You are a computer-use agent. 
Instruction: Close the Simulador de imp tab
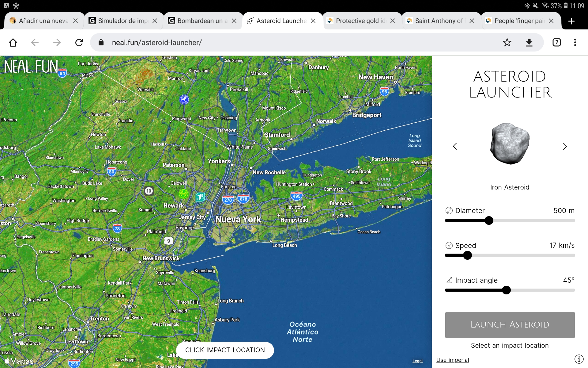tap(155, 21)
